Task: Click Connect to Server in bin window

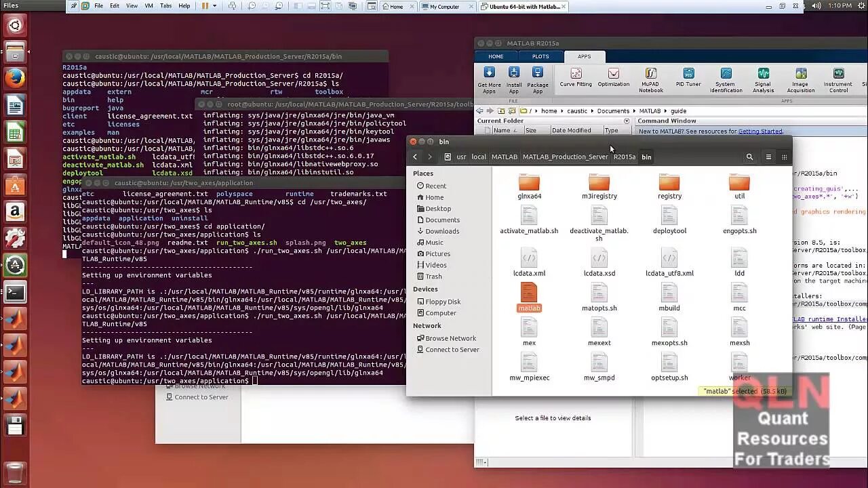Action: (448, 350)
